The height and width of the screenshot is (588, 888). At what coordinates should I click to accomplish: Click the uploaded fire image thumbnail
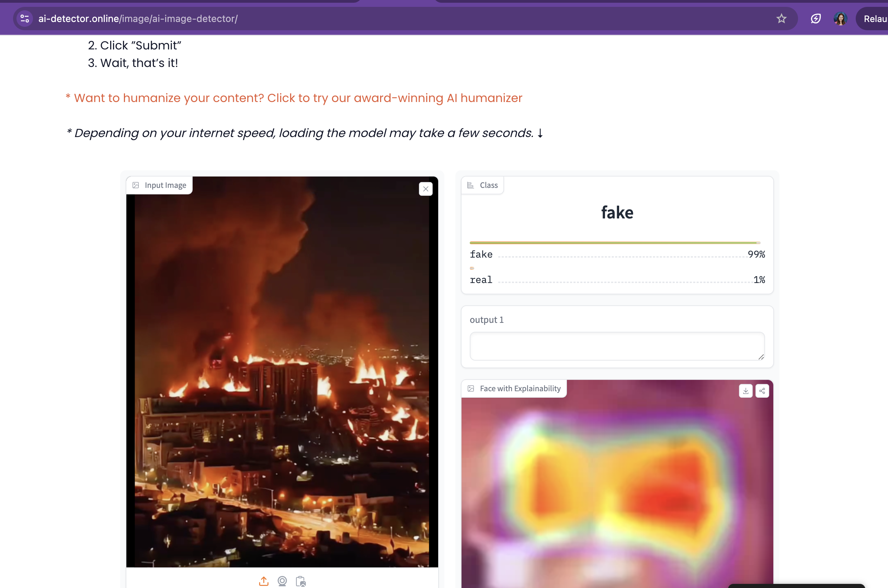click(x=282, y=371)
